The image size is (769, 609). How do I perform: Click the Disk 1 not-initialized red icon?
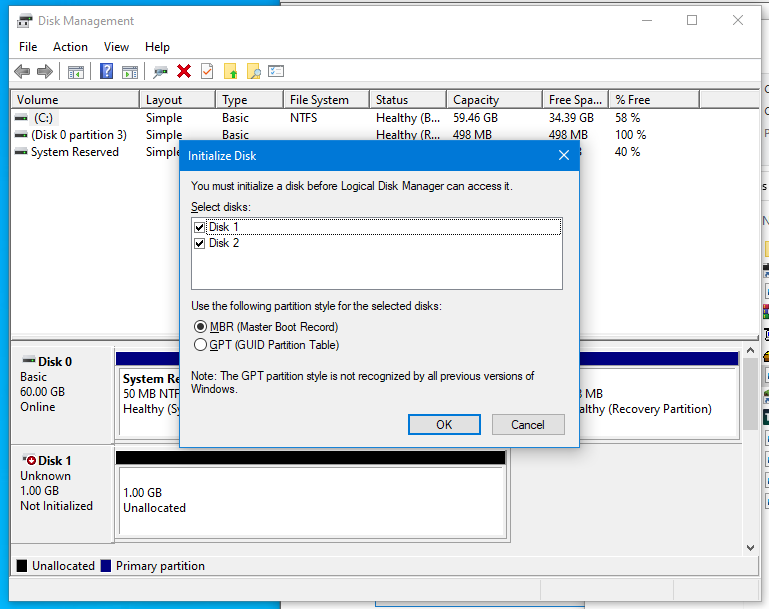click(x=29, y=459)
